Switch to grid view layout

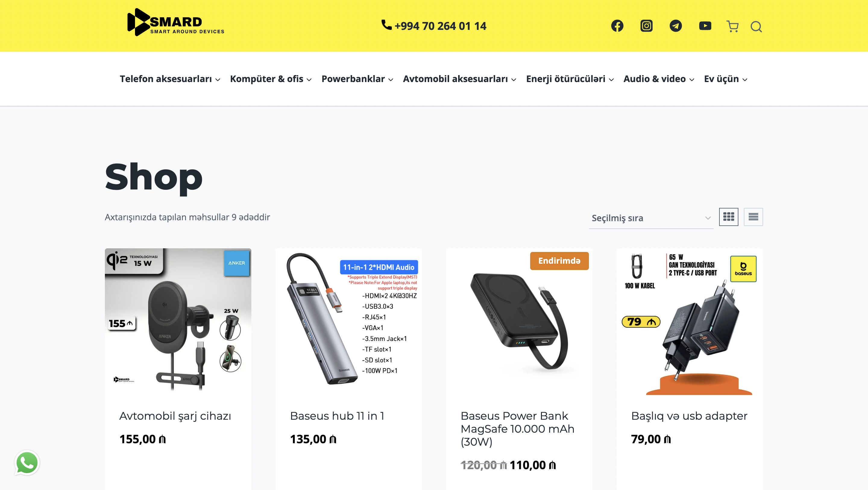point(728,217)
